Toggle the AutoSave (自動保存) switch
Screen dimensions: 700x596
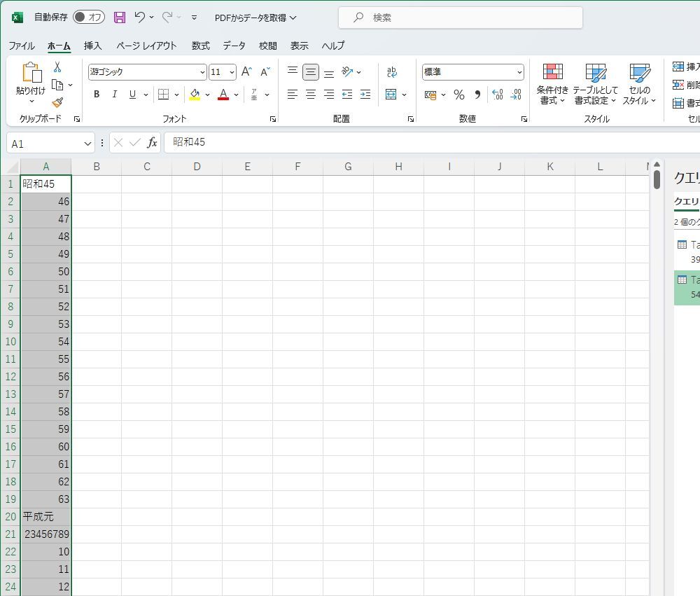89,18
